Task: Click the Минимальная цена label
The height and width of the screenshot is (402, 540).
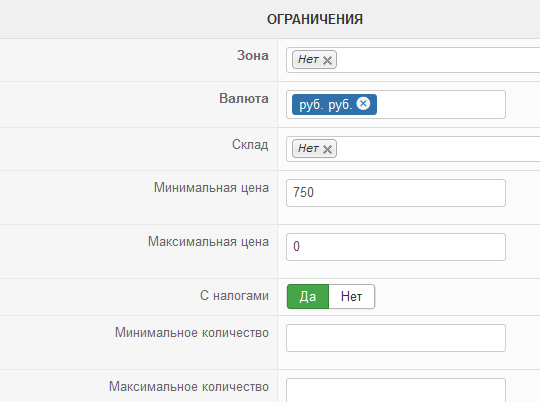Action: tap(211, 188)
